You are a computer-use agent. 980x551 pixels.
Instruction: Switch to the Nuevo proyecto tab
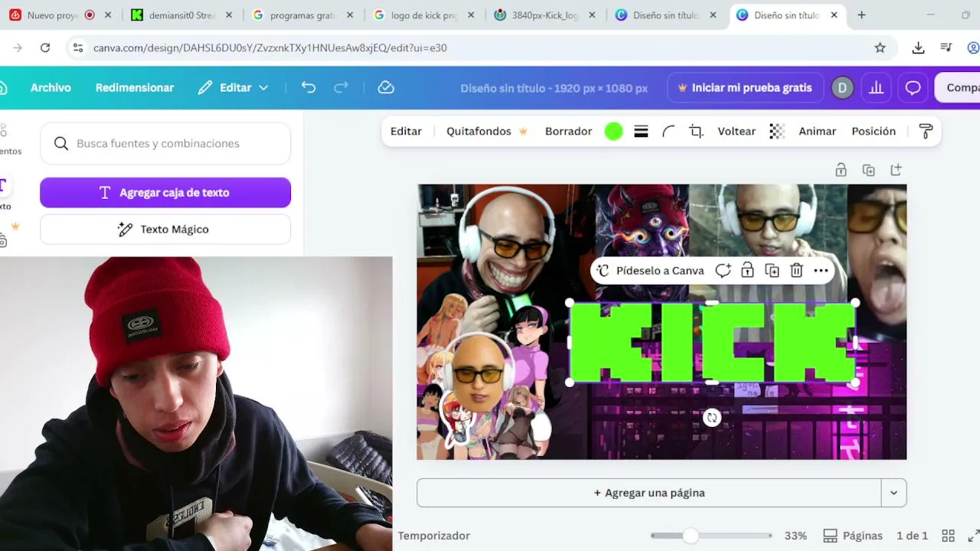(x=60, y=15)
